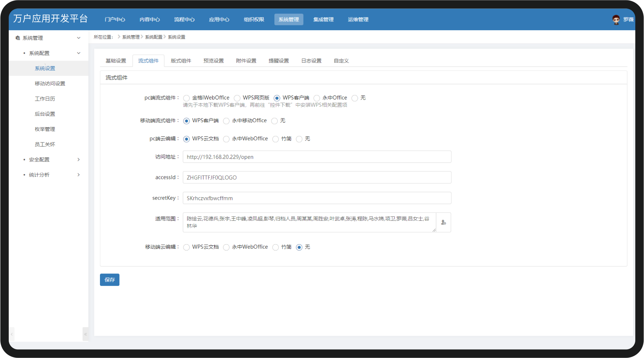The image size is (644, 358).
Task: Click the 适用范围 names text area
Action: 309,222
